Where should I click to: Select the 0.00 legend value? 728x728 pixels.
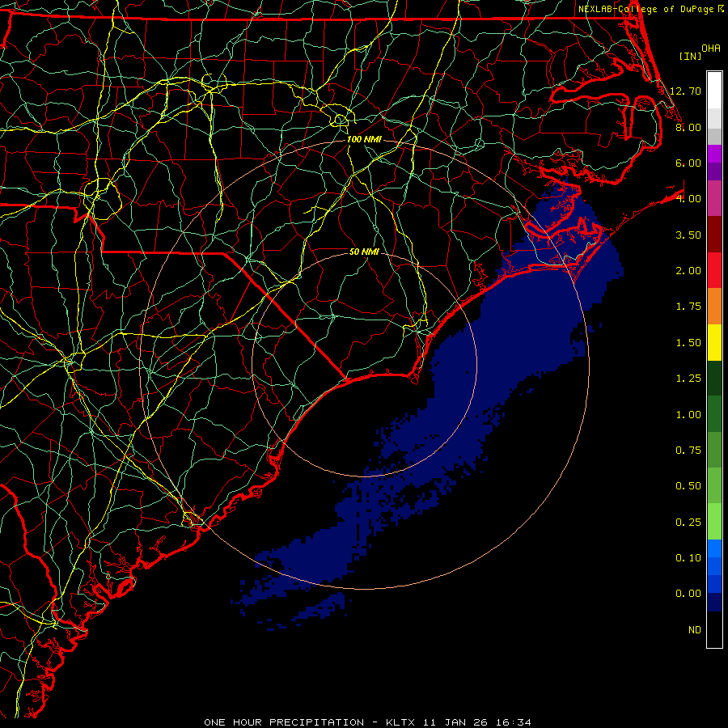(688, 594)
